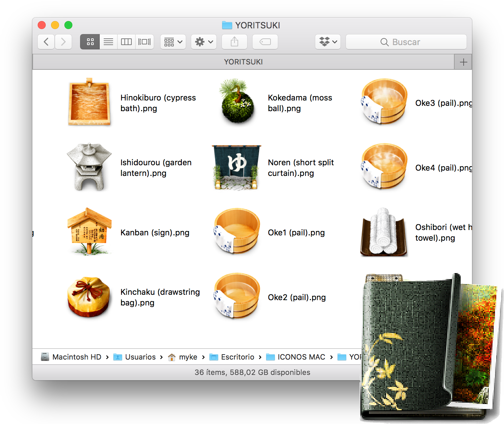Switch to icon view mode
Image resolution: width=504 pixels, height=424 pixels.
[90, 42]
